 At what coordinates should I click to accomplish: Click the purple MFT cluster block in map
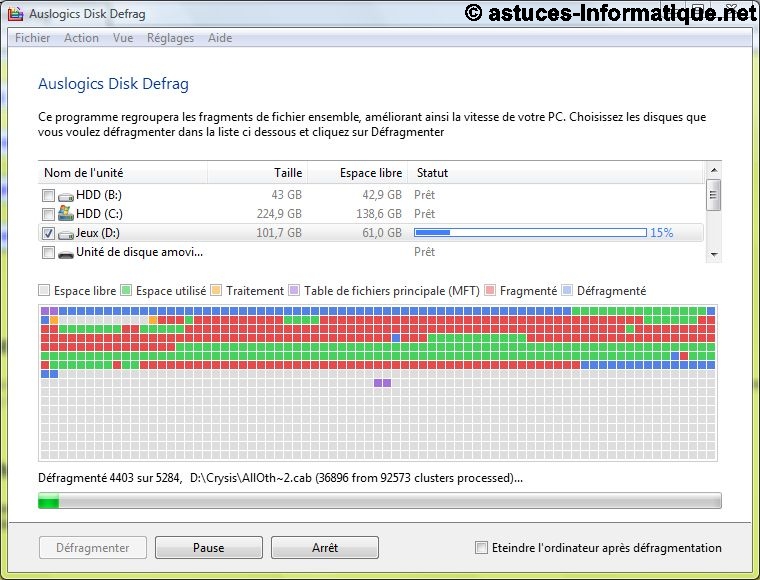pyautogui.click(x=382, y=383)
